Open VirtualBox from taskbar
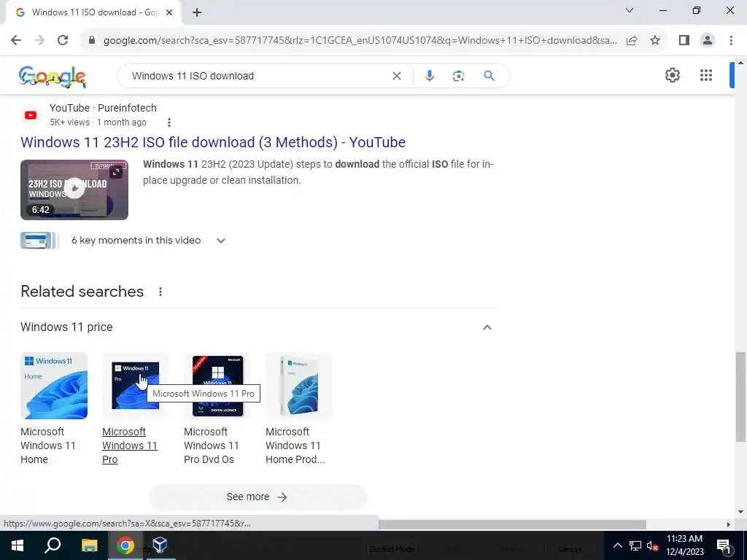 click(160, 545)
